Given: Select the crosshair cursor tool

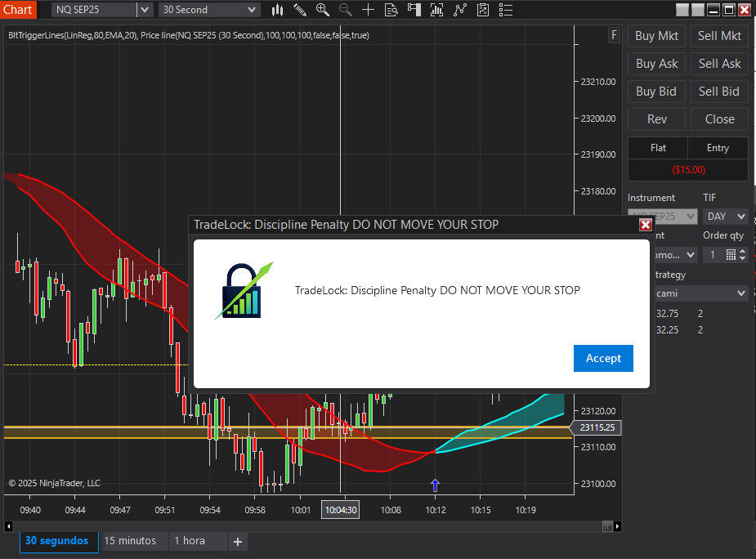Looking at the screenshot, I should [368, 10].
